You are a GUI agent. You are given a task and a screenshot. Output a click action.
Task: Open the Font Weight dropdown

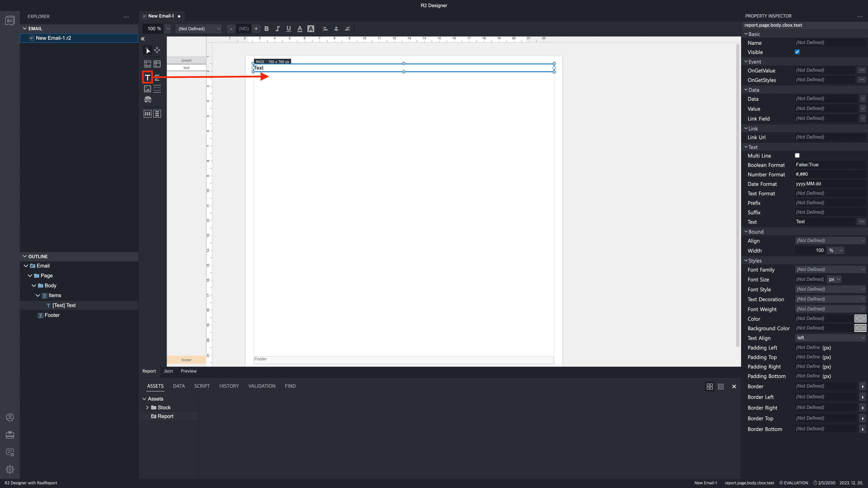830,309
